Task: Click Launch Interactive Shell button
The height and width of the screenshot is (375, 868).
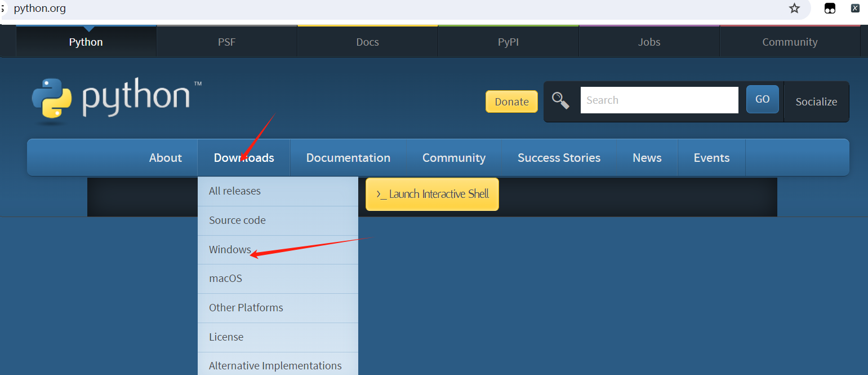Action: 432,194
